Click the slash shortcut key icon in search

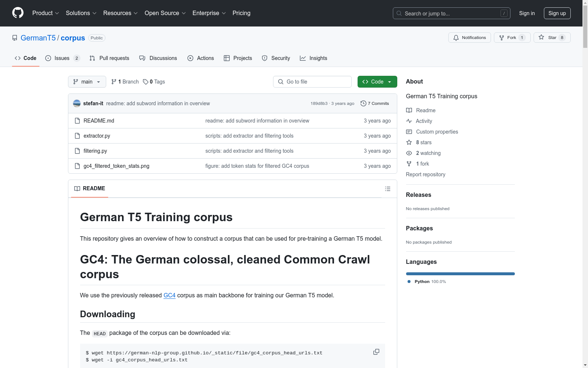pyautogui.click(x=504, y=13)
